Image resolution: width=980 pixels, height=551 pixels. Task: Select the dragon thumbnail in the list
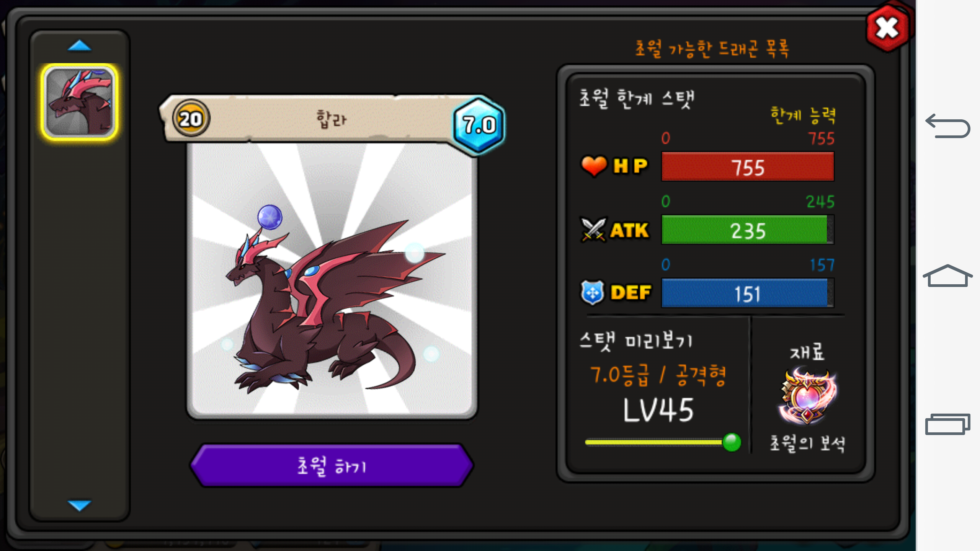tap(79, 102)
